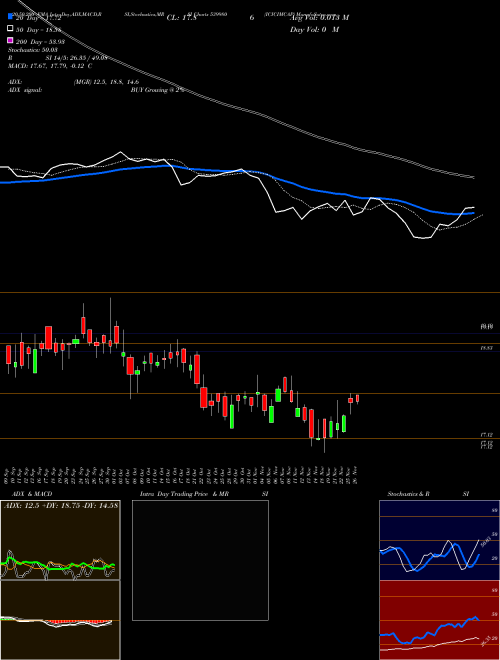Click the 'SI 14/5: 26.35 / 49.08' value

[x=77, y=58]
